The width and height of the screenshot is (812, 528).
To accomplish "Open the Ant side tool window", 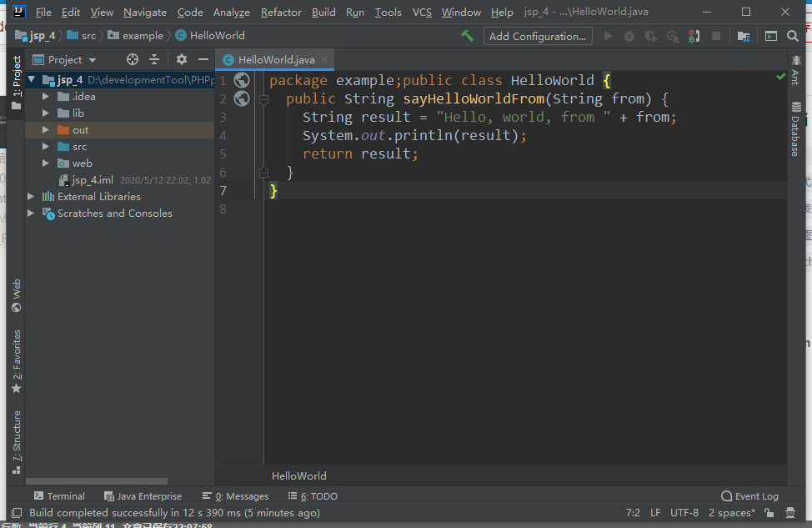I will 795,70.
